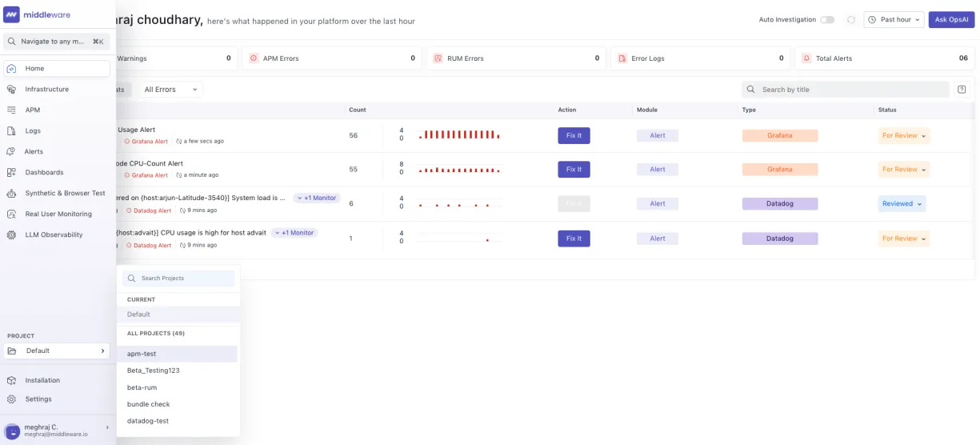
Task: Select the current Default project entry
Action: coord(178,315)
